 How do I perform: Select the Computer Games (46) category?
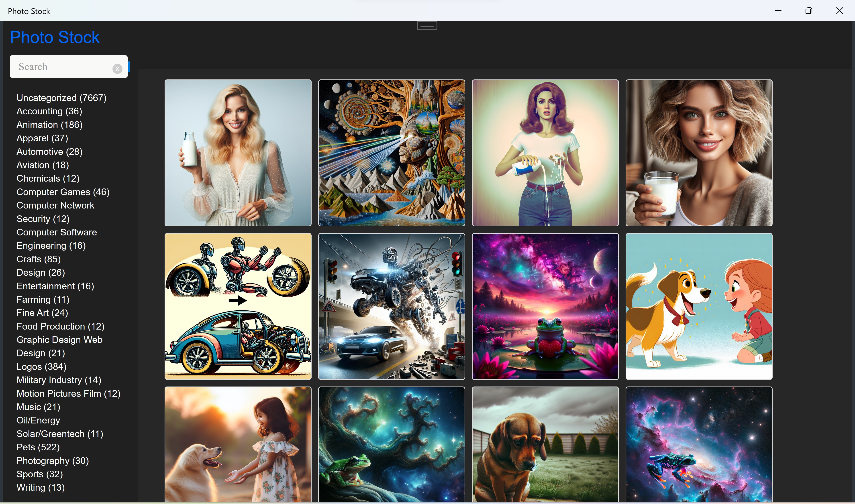click(x=63, y=192)
